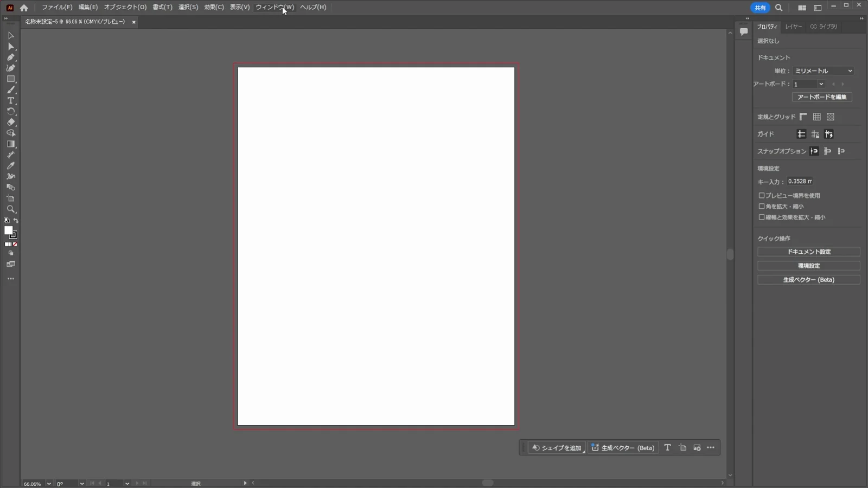The image size is (868, 488).
Task: Open the zoom level 66.06% dropdown
Action: 49,484
